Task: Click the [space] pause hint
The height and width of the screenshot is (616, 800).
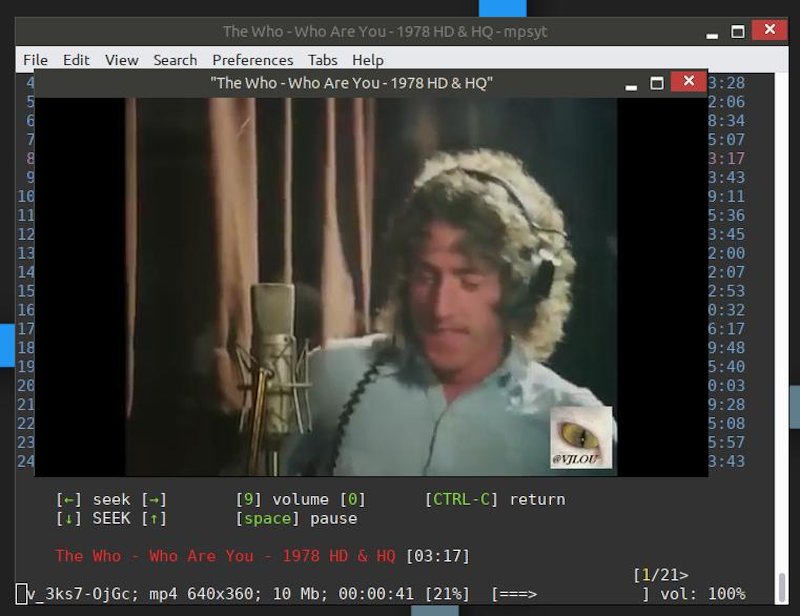Action: point(296,519)
